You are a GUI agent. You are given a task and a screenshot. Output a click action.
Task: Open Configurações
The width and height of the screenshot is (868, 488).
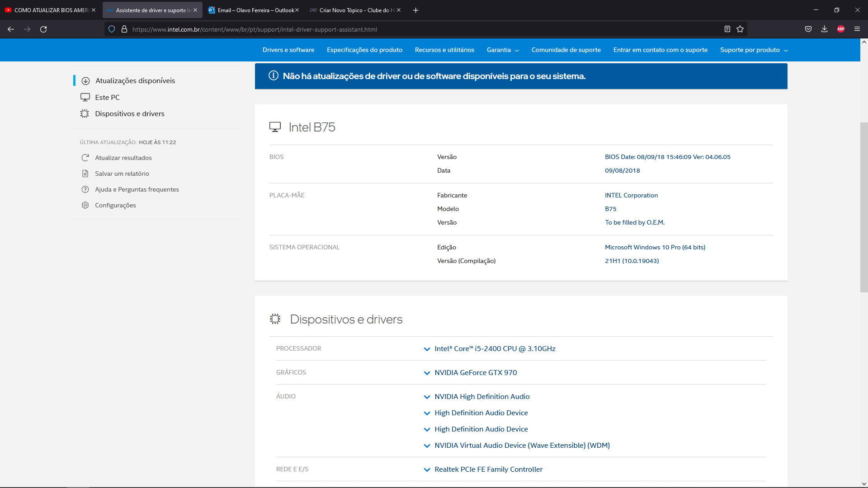point(115,206)
